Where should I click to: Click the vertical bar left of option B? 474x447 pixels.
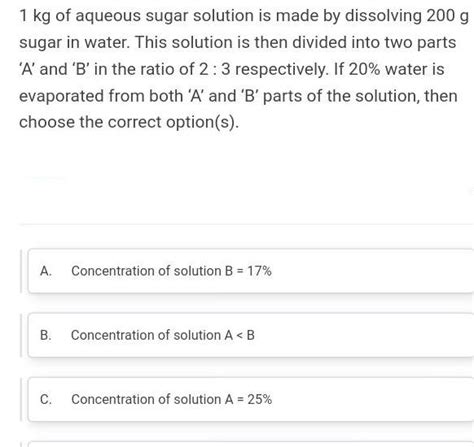pyautogui.click(x=21, y=335)
